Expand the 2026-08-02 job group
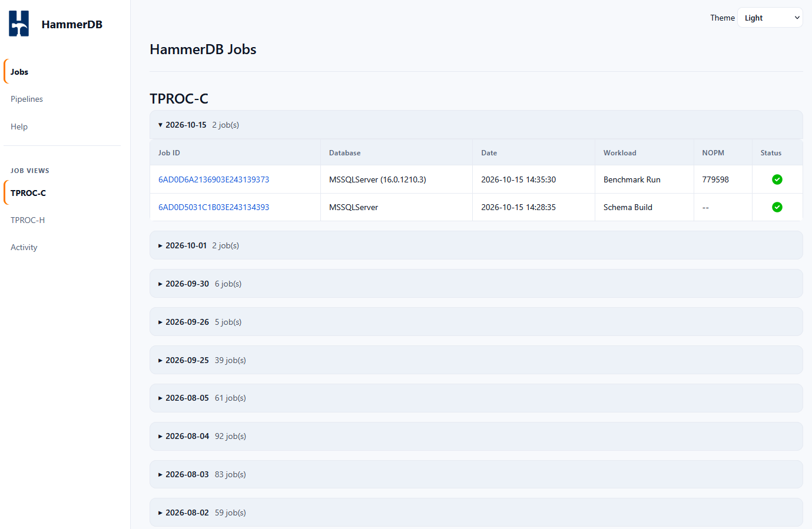Image resolution: width=812 pixels, height=529 pixels. pyautogui.click(x=476, y=513)
